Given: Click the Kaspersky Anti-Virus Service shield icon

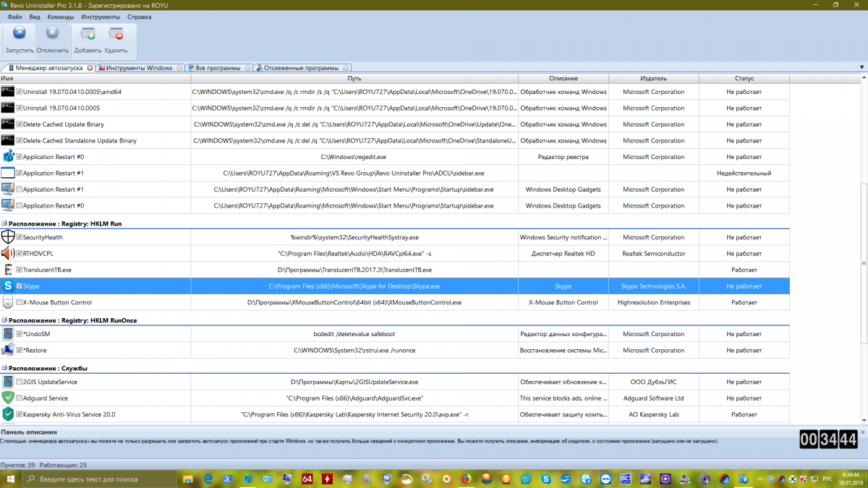Looking at the screenshot, I should pyautogui.click(x=8, y=414).
